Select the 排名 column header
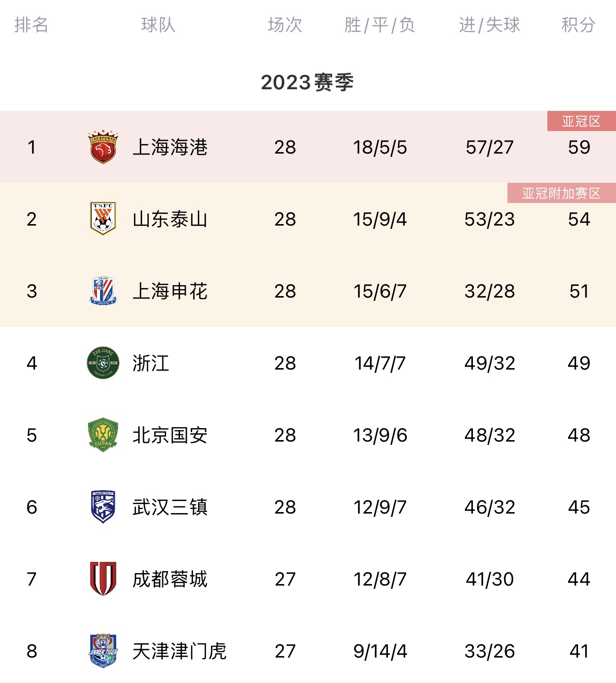The width and height of the screenshot is (616, 683). pyautogui.click(x=31, y=25)
